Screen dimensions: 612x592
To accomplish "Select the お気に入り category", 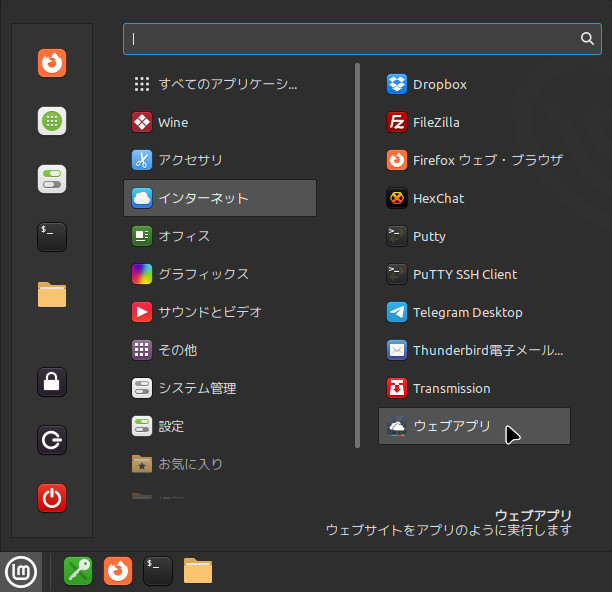I will click(x=220, y=464).
